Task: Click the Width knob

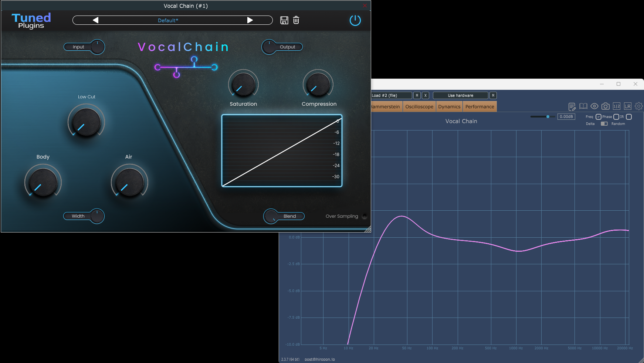Action: (x=97, y=216)
